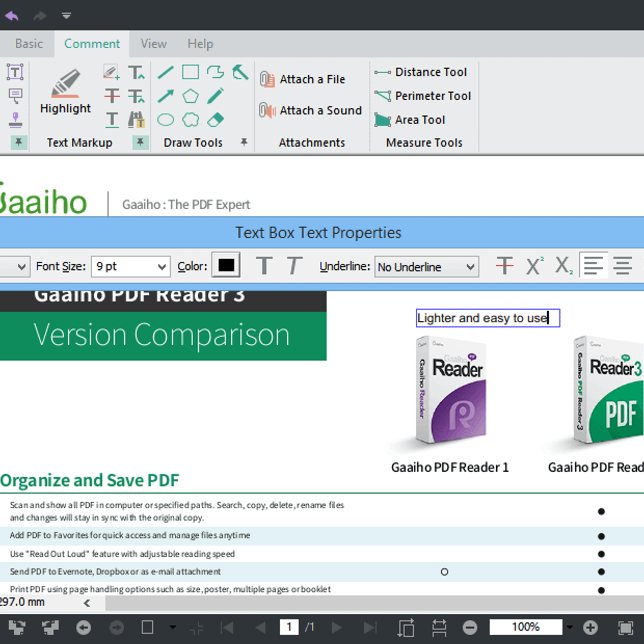Select the Text Box tool icon
The image size is (644, 644).
pyautogui.click(x=15, y=72)
